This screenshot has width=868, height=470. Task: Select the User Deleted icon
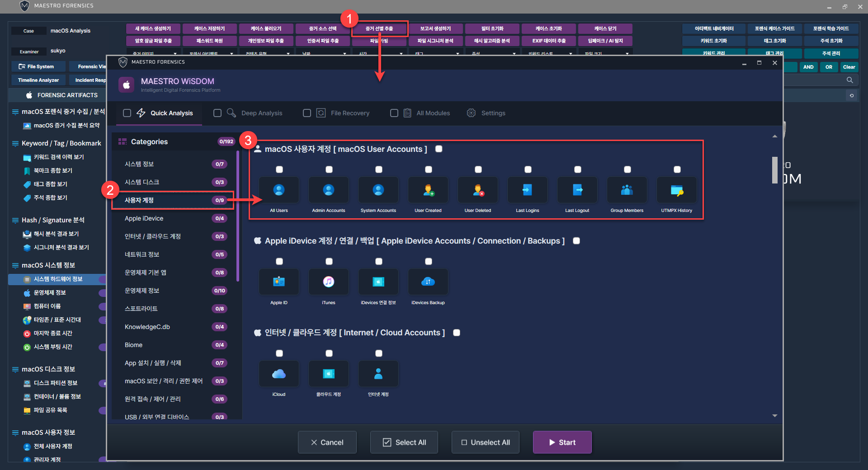tap(478, 190)
